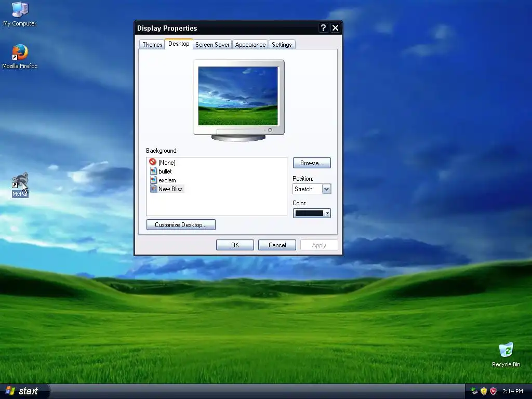
Task: Open the Color dropdown arrow
Action: [327, 214]
